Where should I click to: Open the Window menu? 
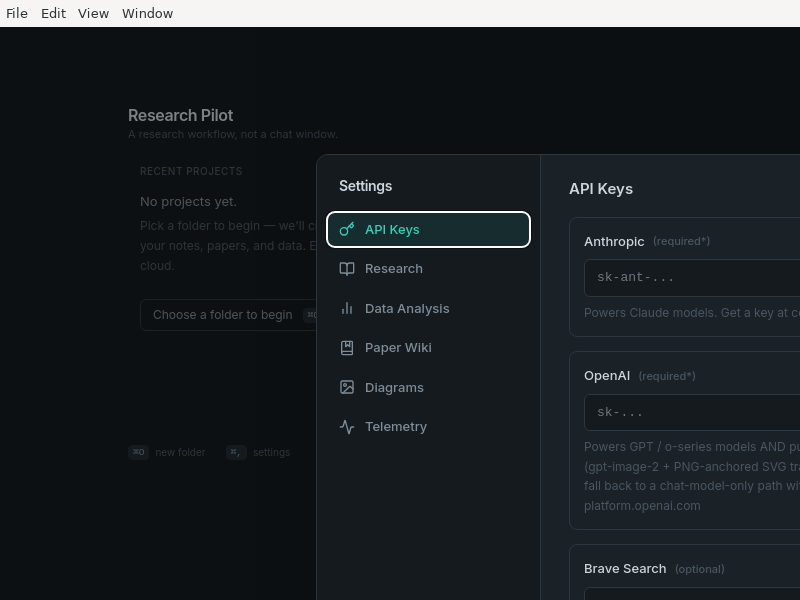147,13
